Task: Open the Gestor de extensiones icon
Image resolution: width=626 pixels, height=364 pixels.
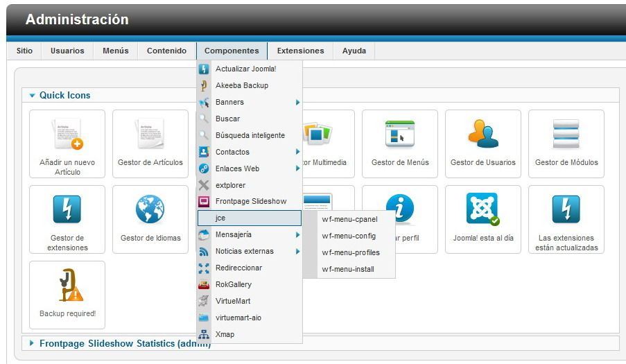Action: click(67, 219)
